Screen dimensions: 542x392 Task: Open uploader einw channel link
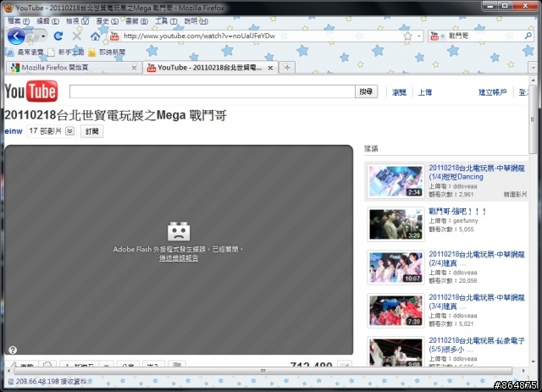[x=14, y=131]
